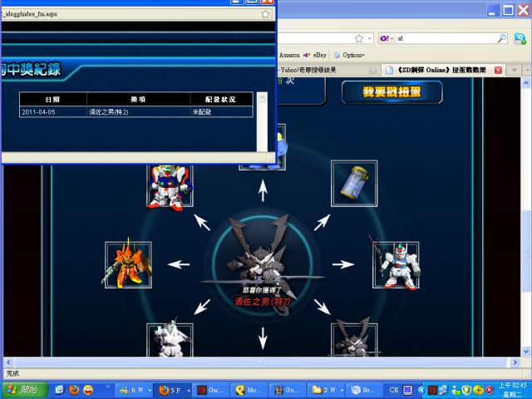The image size is (532, 399).
Task: Switch to the 'Gu...' taskbar window
Action: [288, 390]
